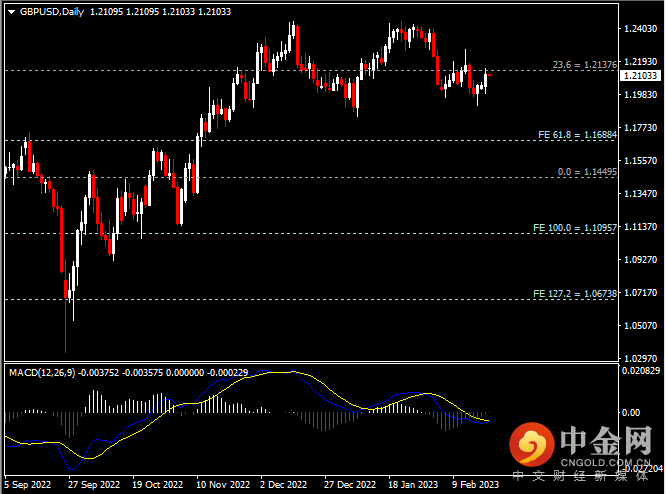The width and height of the screenshot is (666, 494).
Task: Click the 1.24030 price scale value
Action: (640, 30)
